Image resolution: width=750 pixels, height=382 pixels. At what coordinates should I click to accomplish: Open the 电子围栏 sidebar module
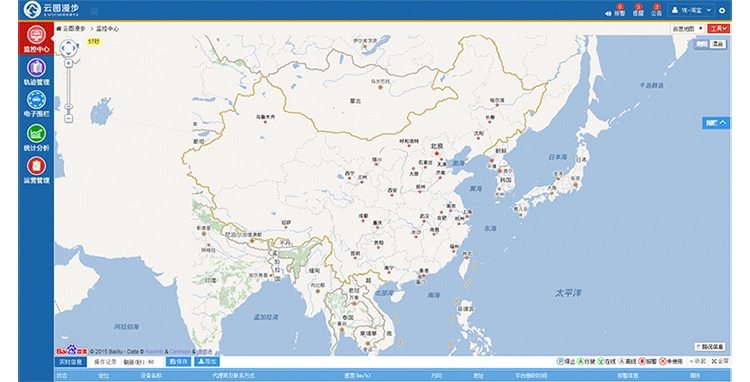[36, 104]
